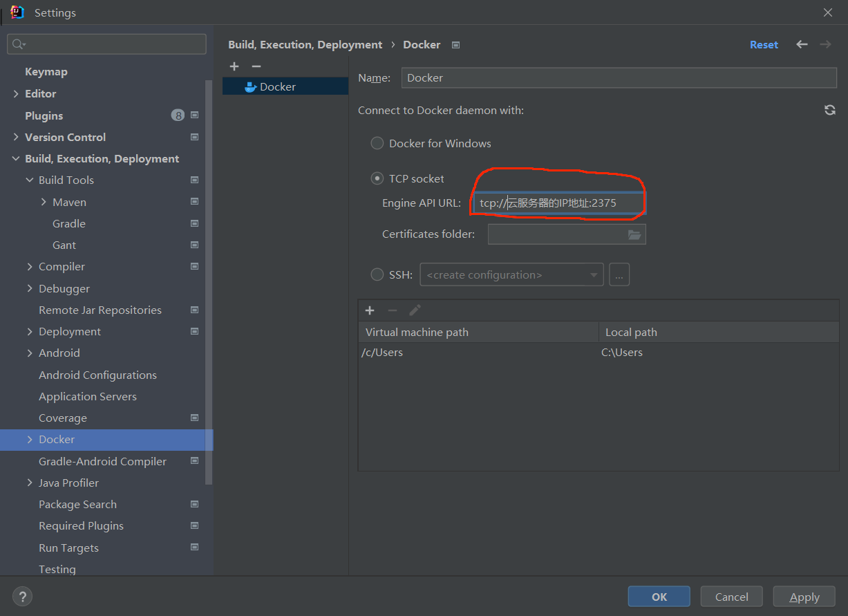Viewport: 848px width, 616px height.
Task: Open the Keymap settings page
Action: point(46,72)
